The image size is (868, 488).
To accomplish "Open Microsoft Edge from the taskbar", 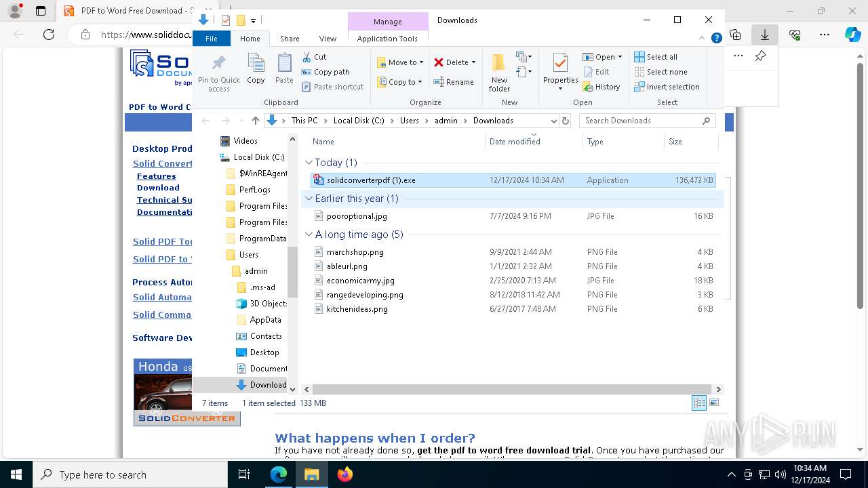I will click(x=279, y=474).
